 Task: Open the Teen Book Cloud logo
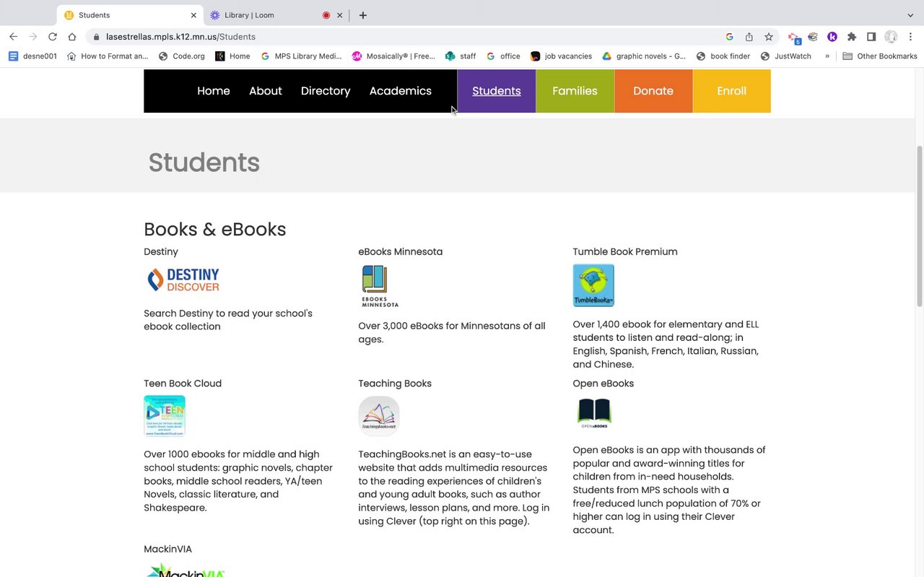click(x=165, y=416)
